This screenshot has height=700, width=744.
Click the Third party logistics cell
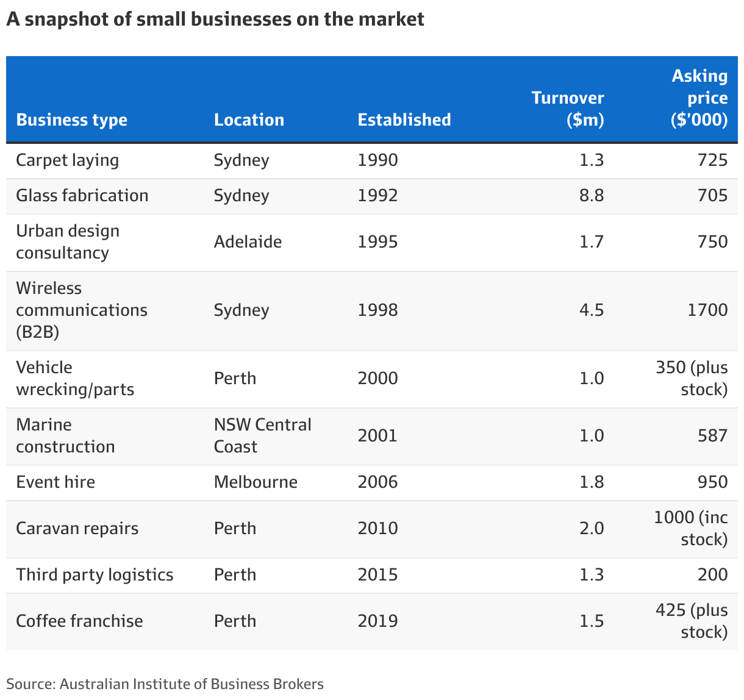click(95, 575)
